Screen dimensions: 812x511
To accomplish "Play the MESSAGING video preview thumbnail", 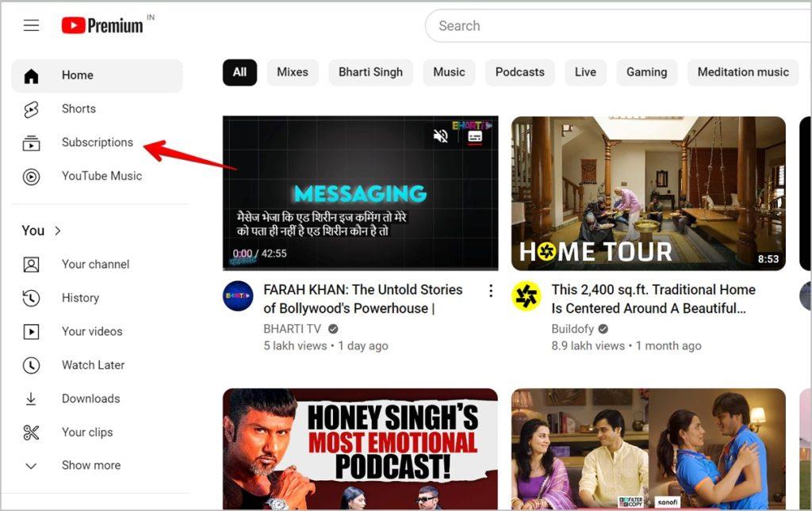I will [361, 193].
